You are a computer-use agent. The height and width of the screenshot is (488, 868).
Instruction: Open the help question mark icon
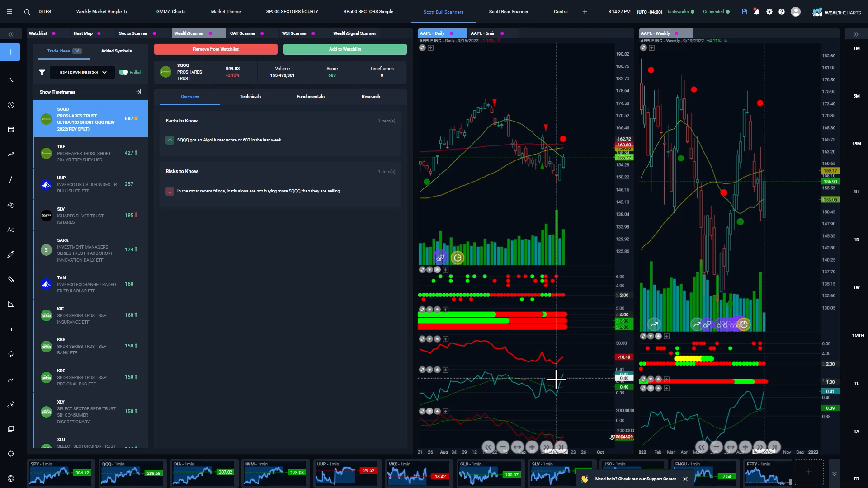(782, 12)
